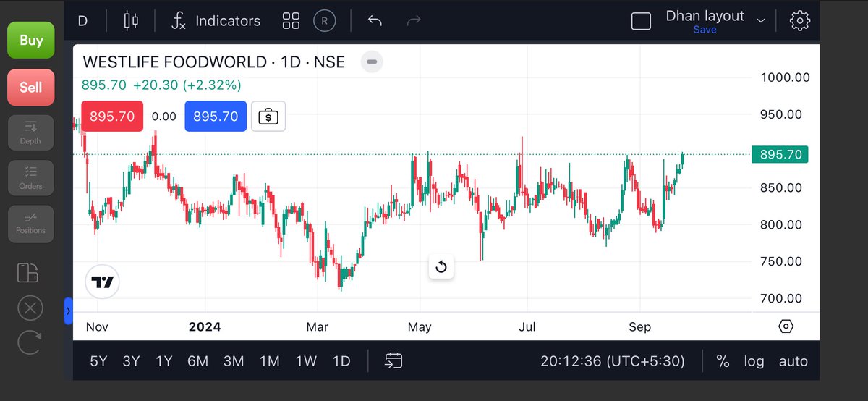Open the Indicators panel
The height and width of the screenshot is (401, 868).
point(216,21)
